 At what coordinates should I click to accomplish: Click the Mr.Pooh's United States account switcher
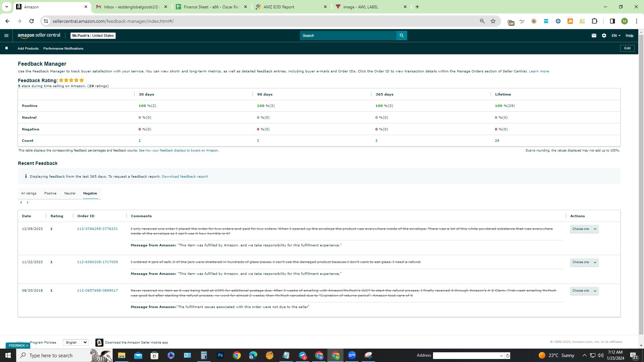pyautogui.click(x=93, y=36)
